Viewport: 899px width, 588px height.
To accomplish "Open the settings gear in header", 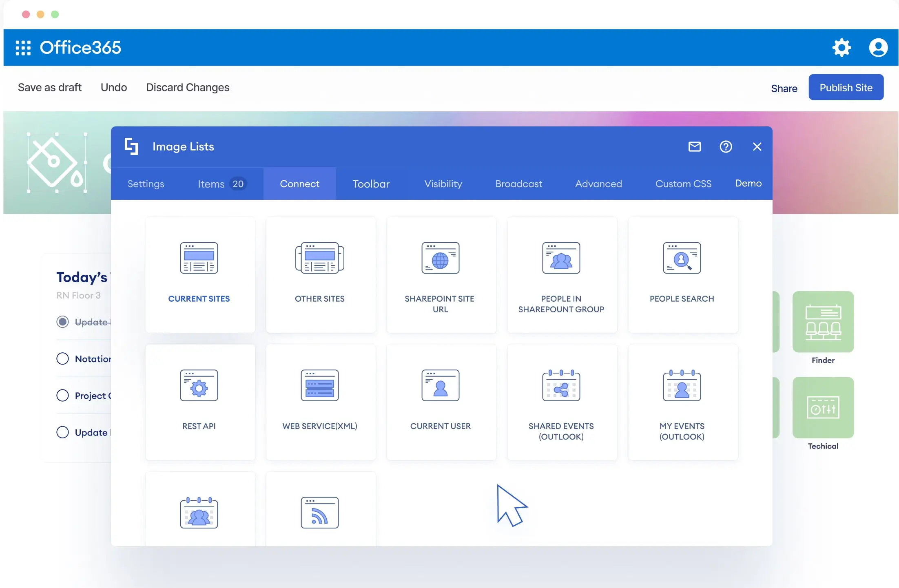I will tap(841, 48).
